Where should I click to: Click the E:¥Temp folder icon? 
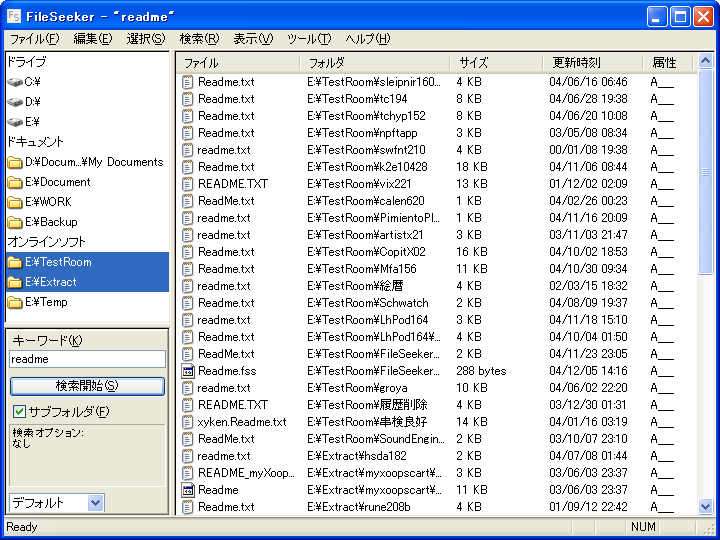point(15,302)
